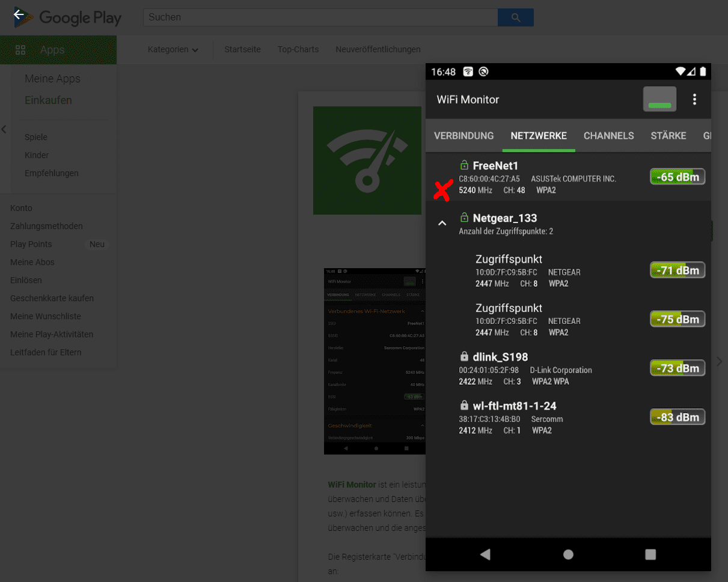Open Top-Charts in Play navigation
Image resolution: width=728 pixels, height=582 pixels.
pyautogui.click(x=298, y=49)
